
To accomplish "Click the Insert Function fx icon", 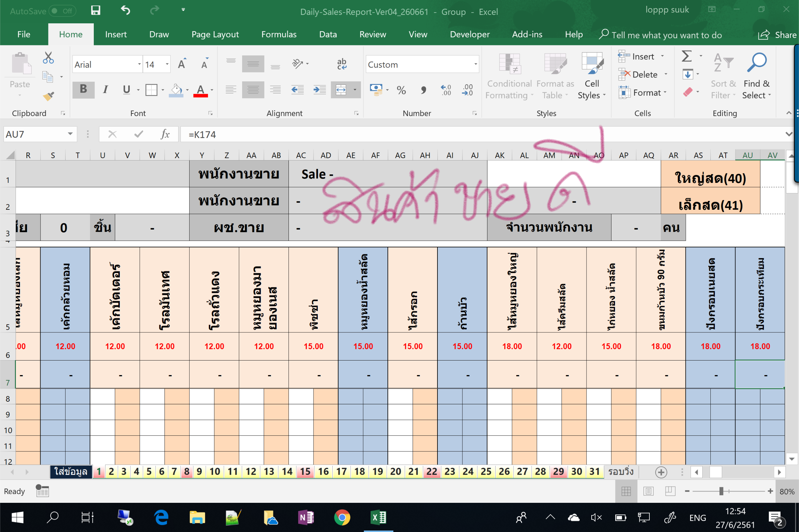I will (x=165, y=134).
